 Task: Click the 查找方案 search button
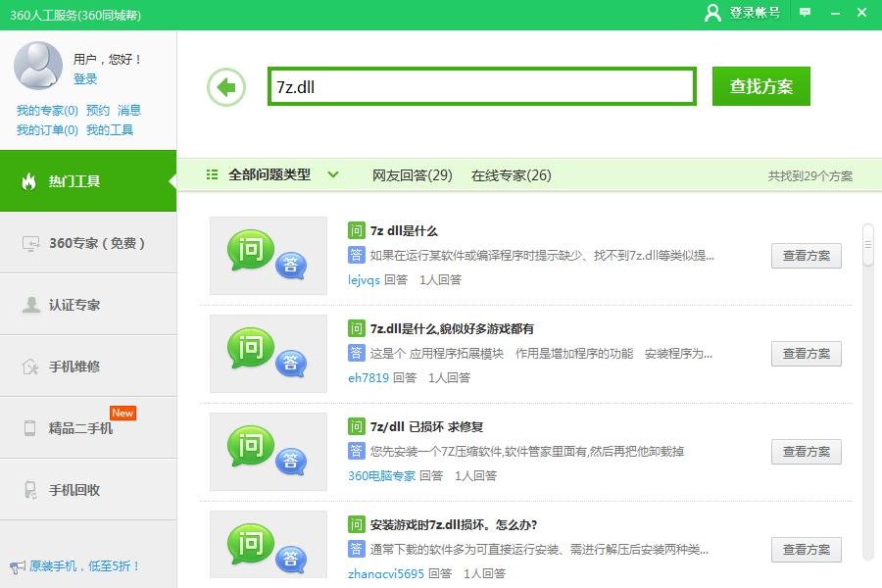pyautogui.click(x=760, y=86)
